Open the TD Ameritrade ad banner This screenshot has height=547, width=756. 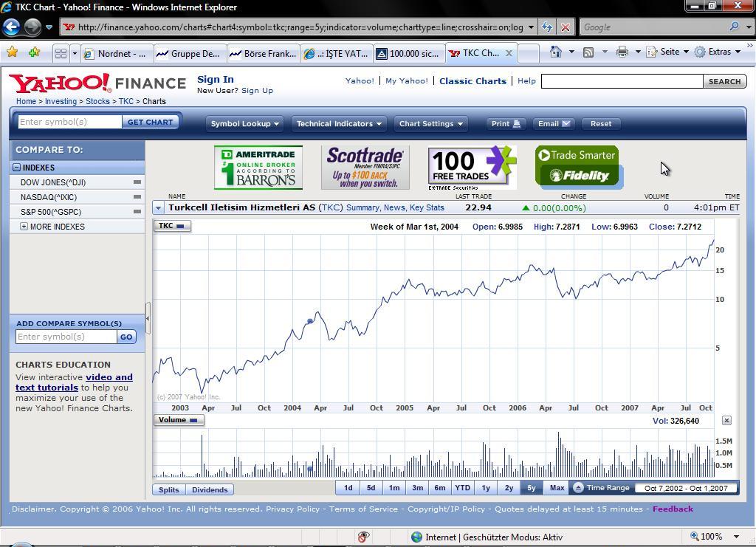(258, 168)
